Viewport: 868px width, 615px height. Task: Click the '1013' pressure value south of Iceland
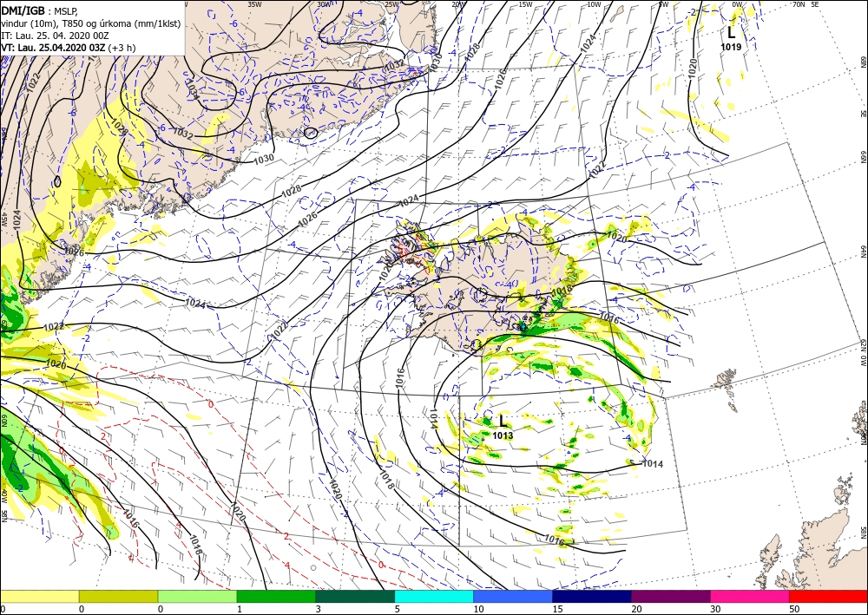pos(503,435)
